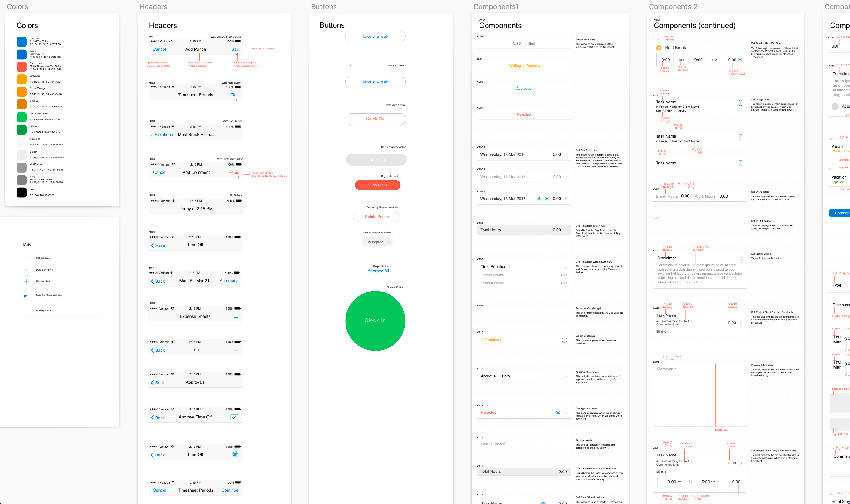The width and height of the screenshot is (850, 504).
Task: Select the Components1 artboard title
Action: coord(496,7)
